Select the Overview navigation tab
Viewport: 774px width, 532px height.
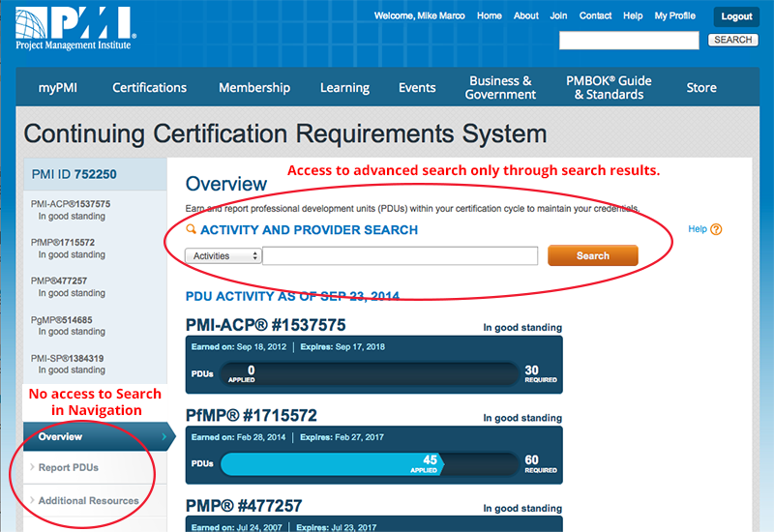(x=98, y=436)
